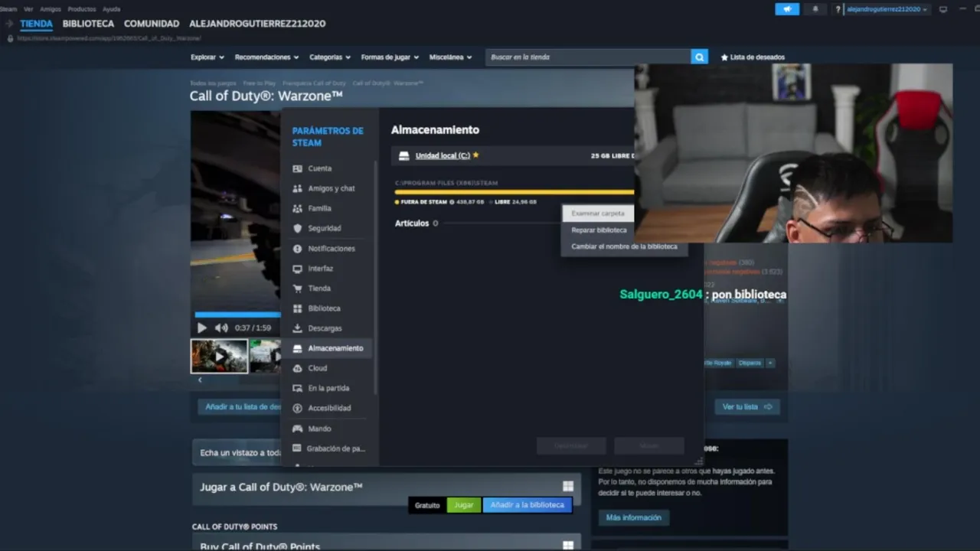Open the Ver menu
The image size is (980, 551).
(x=28, y=9)
